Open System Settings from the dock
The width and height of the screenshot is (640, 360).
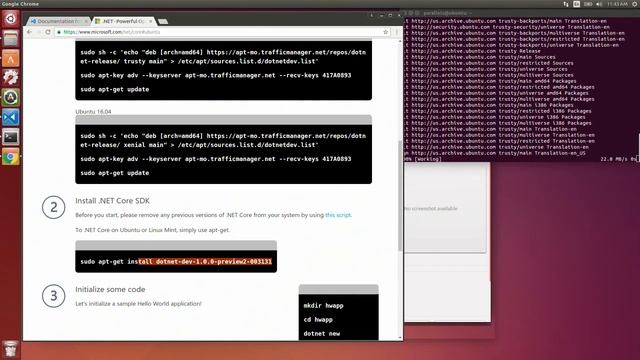(x=11, y=78)
